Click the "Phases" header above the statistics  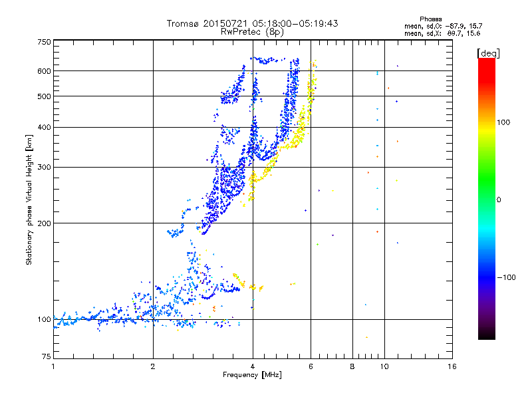(430, 19)
